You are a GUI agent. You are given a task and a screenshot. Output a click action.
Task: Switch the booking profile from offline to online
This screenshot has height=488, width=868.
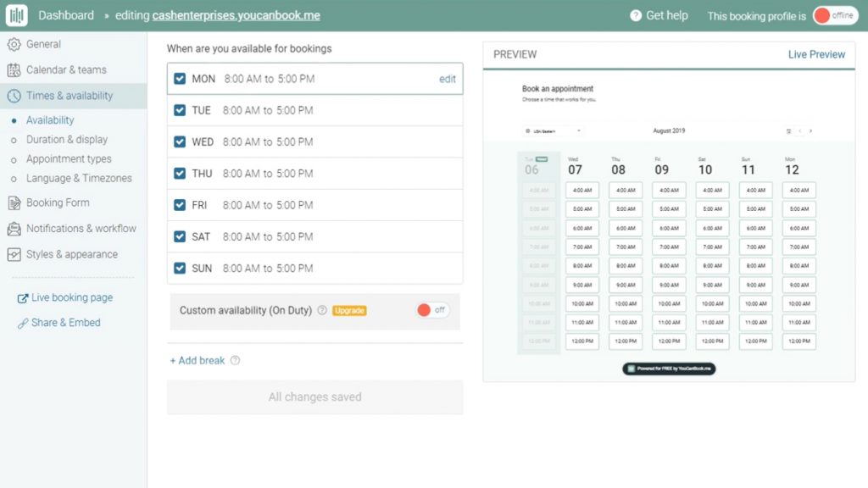(x=834, y=15)
